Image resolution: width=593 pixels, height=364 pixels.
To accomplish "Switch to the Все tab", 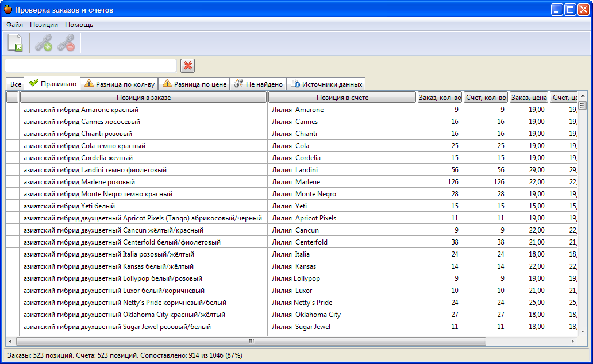I will pos(16,84).
